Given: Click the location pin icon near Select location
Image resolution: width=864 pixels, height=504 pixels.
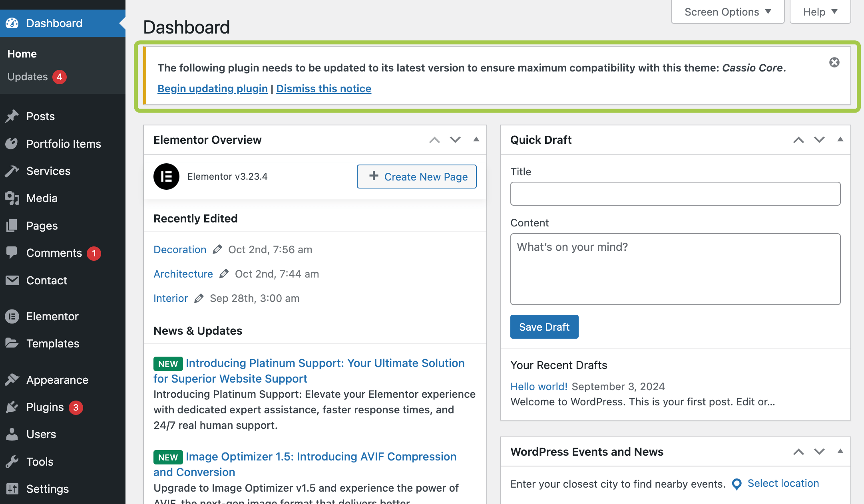Looking at the screenshot, I should click(x=737, y=484).
